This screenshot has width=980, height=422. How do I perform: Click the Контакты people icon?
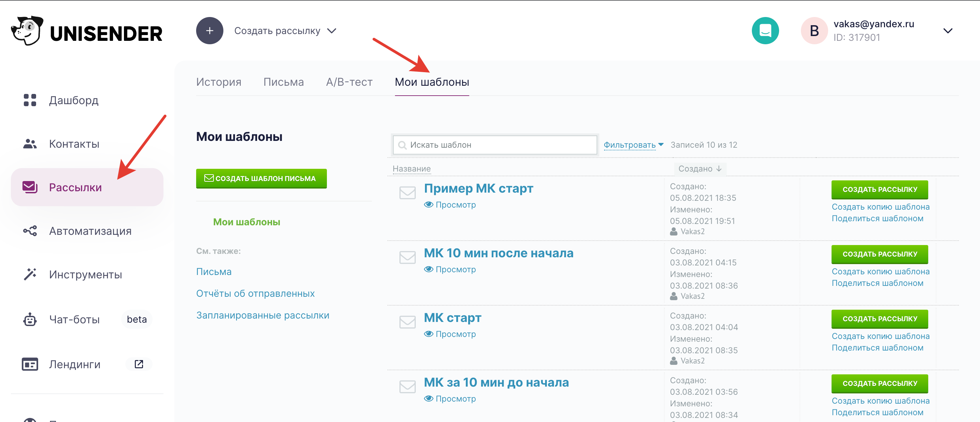point(30,144)
